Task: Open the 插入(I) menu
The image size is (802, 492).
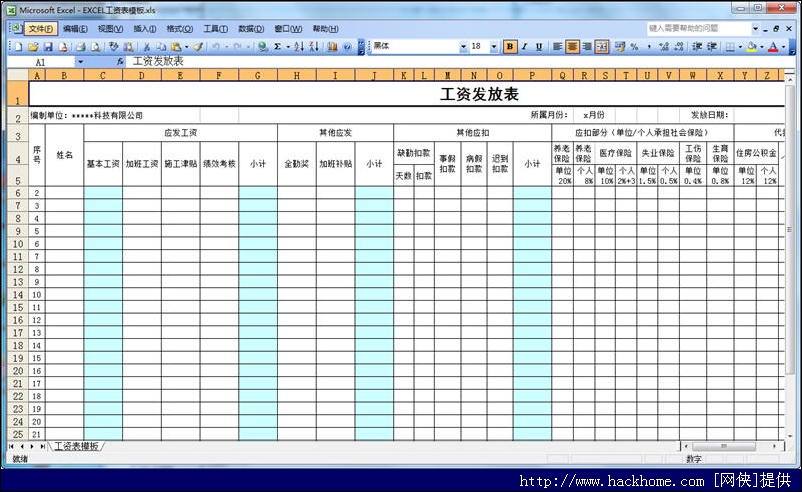Action: pos(145,29)
